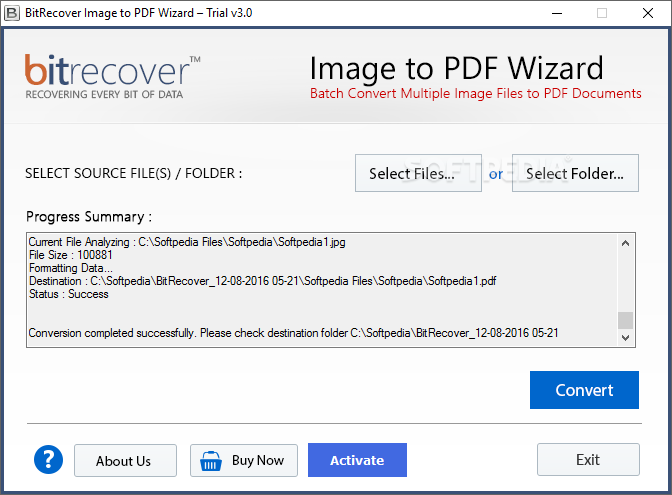Exit the Image to PDF Wizard
The width and height of the screenshot is (672, 495).
(588, 459)
